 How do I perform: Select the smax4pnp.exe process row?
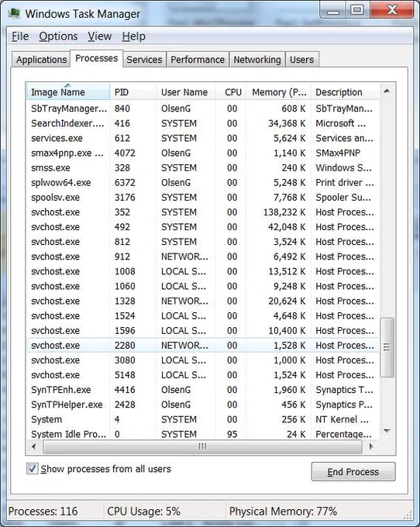pos(202,153)
